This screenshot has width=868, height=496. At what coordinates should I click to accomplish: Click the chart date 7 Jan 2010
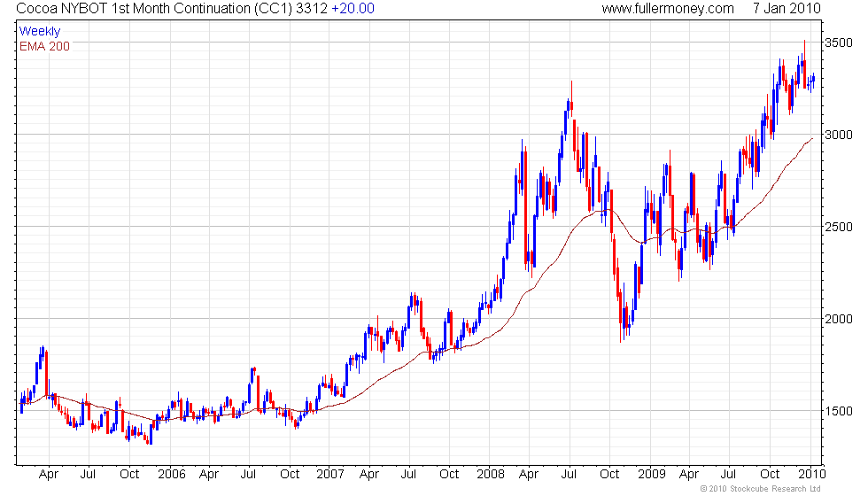(787, 9)
